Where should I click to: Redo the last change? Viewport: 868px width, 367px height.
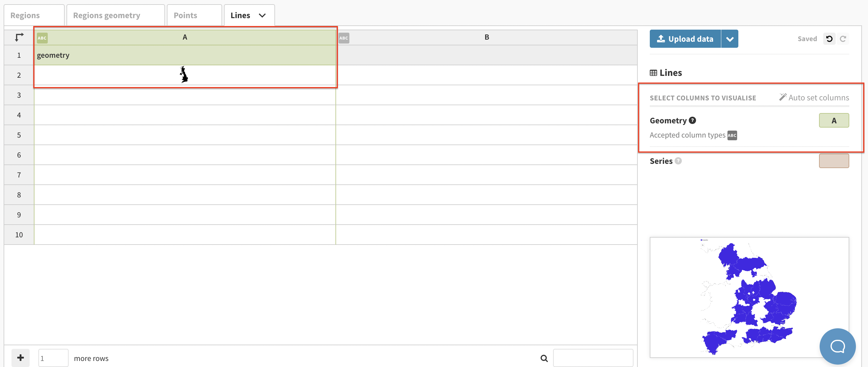pyautogui.click(x=843, y=39)
